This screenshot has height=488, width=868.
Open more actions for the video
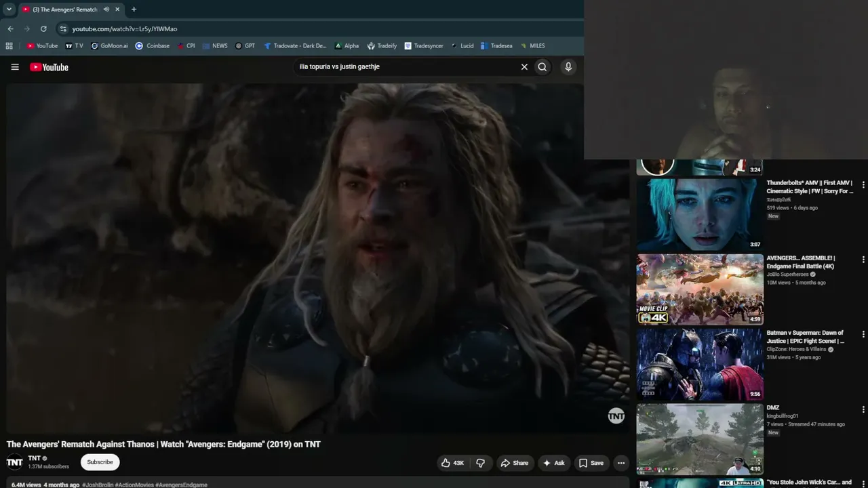(x=620, y=463)
